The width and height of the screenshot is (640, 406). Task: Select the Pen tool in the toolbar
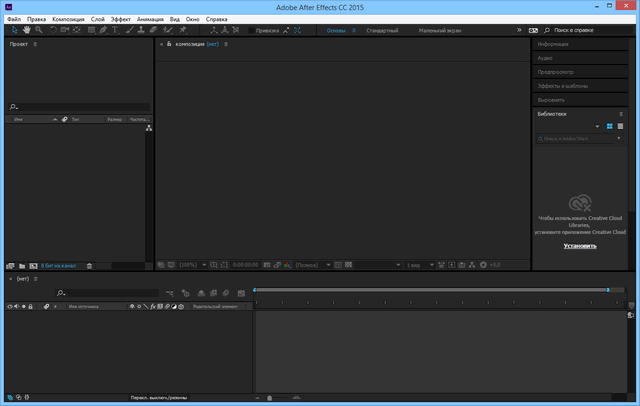[x=102, y=30]
